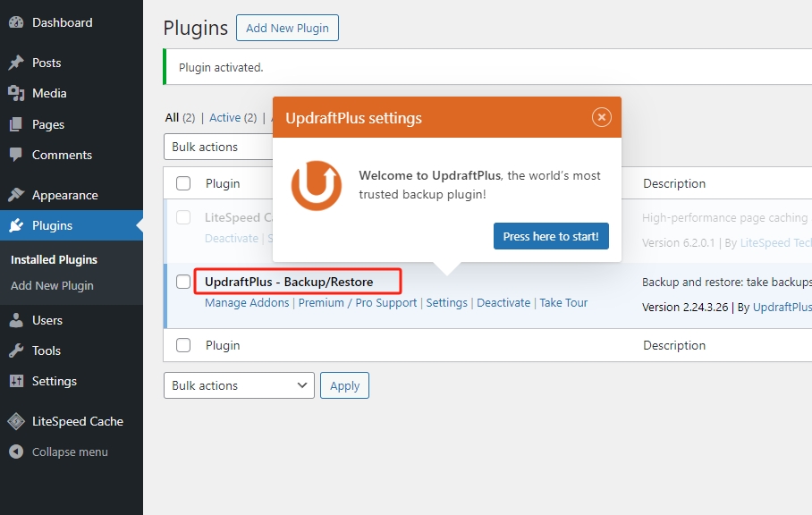Open the Appearance menu
Screen dimensions: 812x515
click(x=64, y=195)
